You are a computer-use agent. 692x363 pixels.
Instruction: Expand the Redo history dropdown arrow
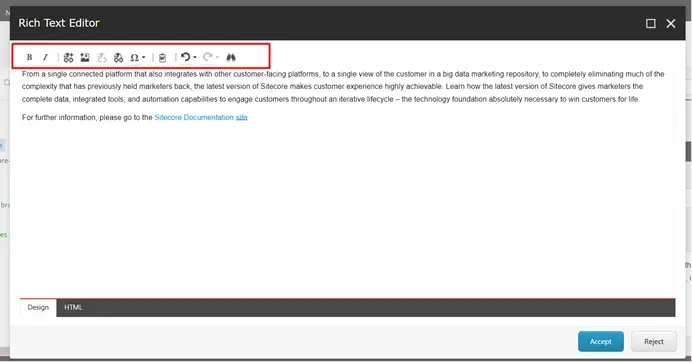tap(217, 57)
